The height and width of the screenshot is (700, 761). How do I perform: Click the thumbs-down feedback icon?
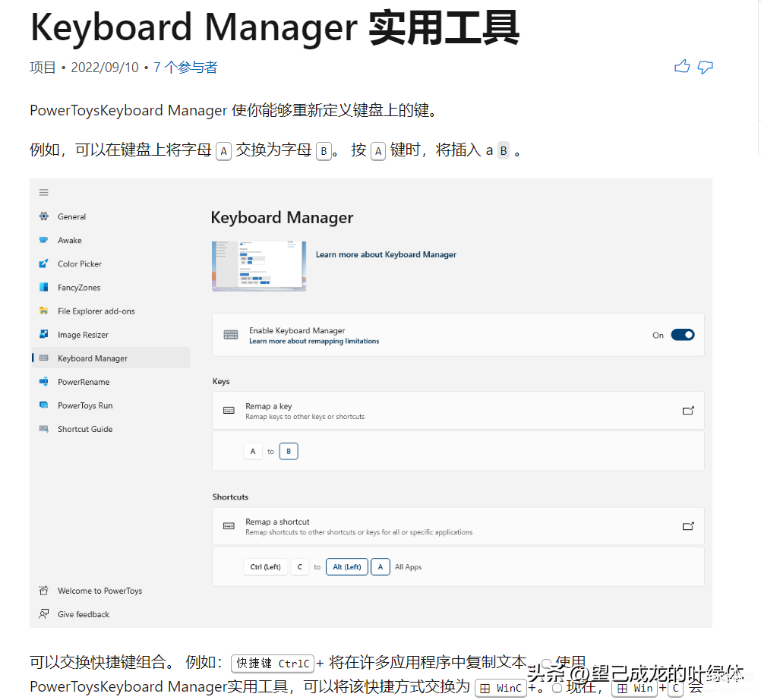[706, 67]
